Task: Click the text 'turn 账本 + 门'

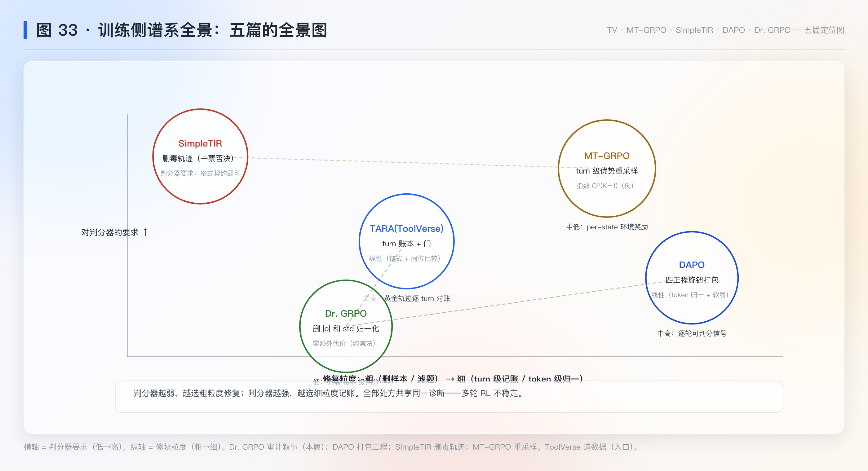Action: click(x=406, y=244)
